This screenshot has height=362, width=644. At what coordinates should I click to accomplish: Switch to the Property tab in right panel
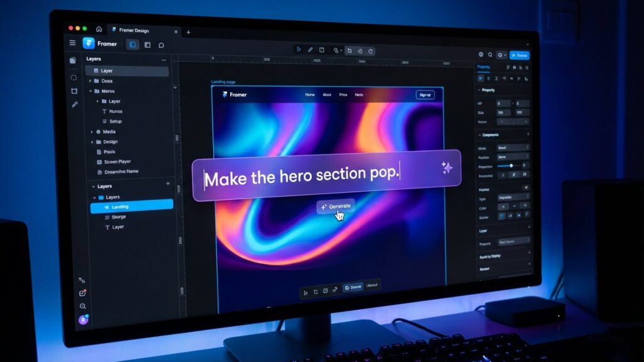coord(484,67)
